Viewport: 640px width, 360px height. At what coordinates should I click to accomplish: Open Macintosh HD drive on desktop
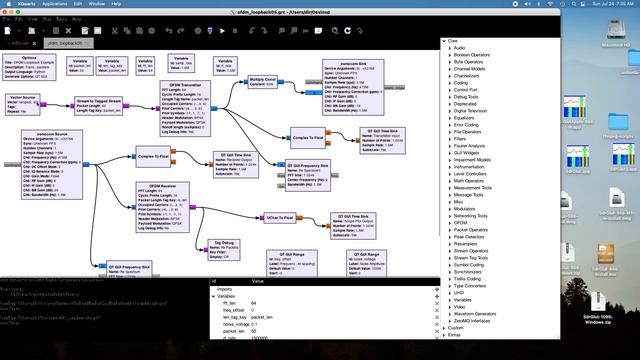616,33
